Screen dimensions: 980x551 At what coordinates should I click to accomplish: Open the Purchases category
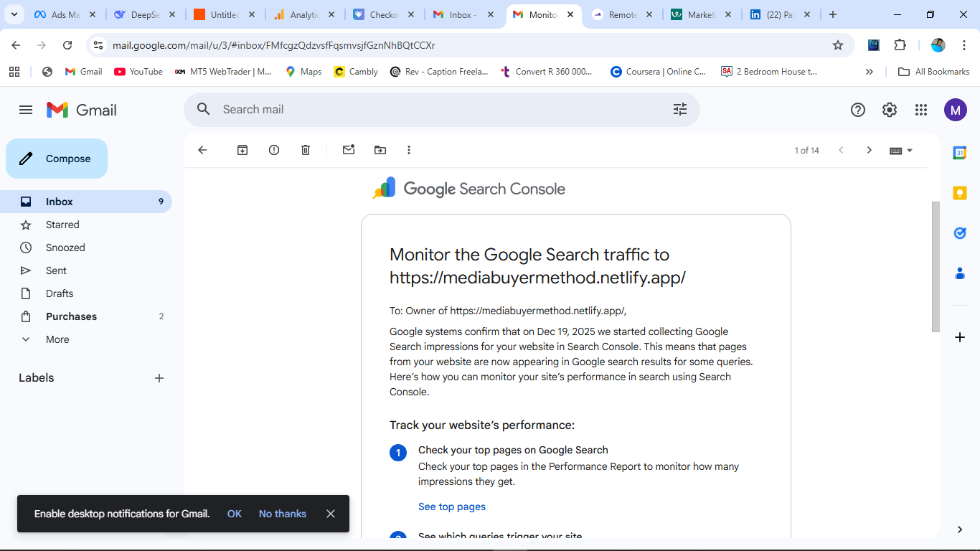tap(86, 316)
